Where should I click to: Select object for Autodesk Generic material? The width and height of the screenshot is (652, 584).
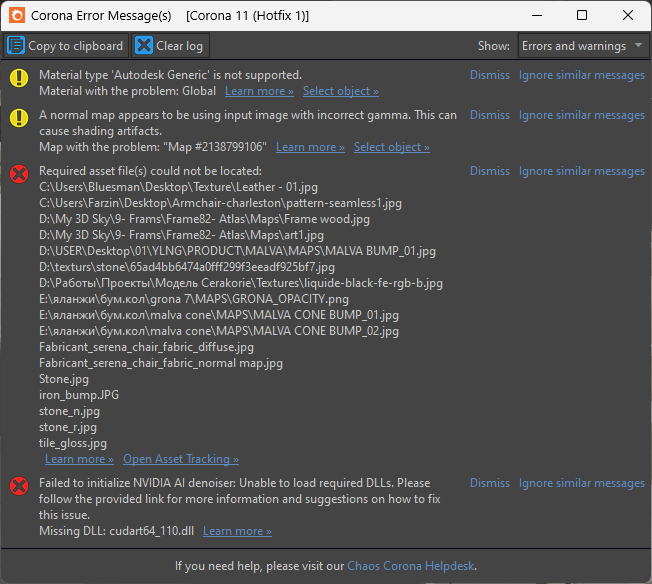pyautogui.click(x=341, y=91)
